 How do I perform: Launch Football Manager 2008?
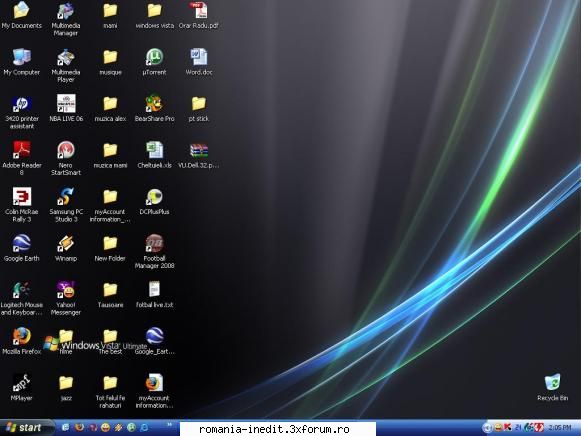coord(154,252)
